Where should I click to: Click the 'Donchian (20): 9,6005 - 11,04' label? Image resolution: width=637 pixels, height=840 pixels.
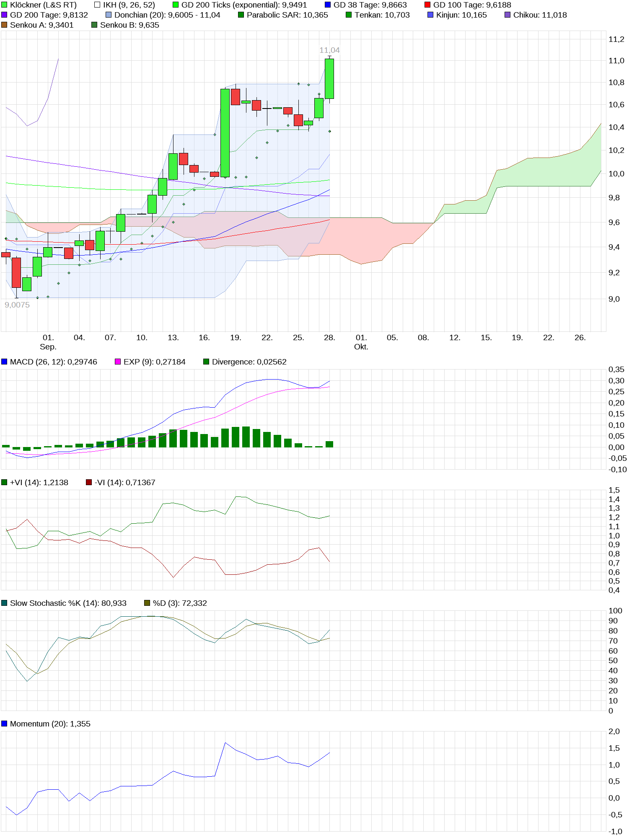(x=167, y=15)
